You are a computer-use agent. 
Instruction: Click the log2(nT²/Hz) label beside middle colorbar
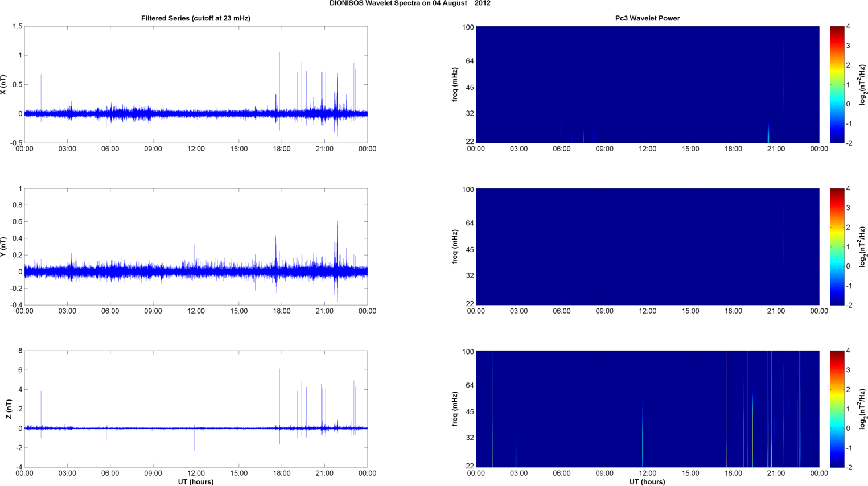click(863, 246)
